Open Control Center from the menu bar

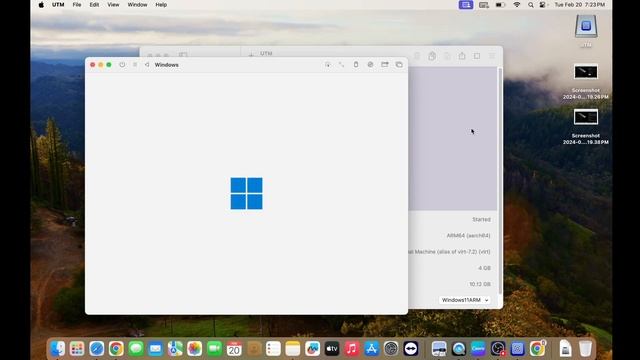(x=542, y=5)
